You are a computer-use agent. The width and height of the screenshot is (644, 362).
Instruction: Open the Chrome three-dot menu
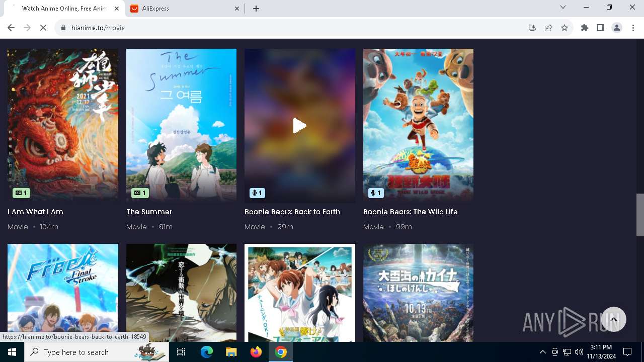coord(633,28)
